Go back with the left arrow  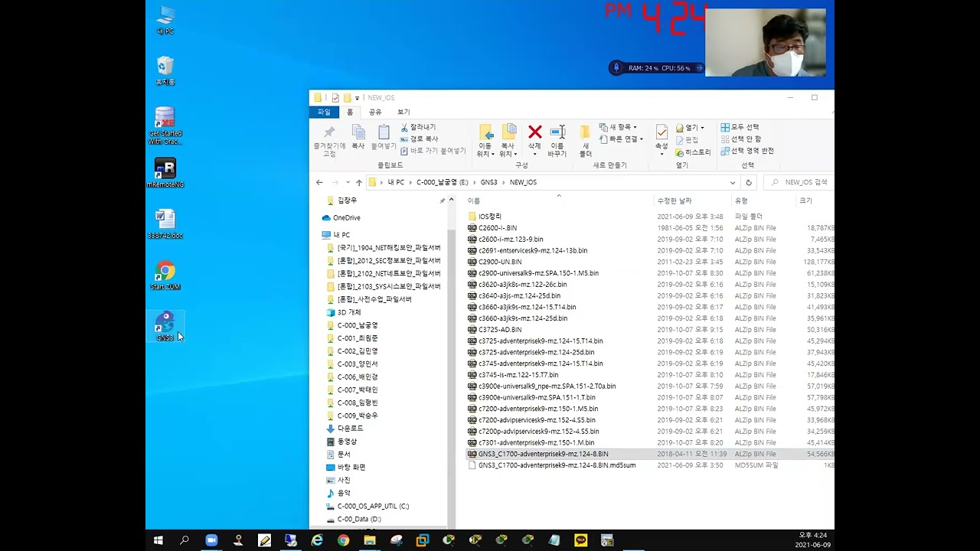coord(319,182)
